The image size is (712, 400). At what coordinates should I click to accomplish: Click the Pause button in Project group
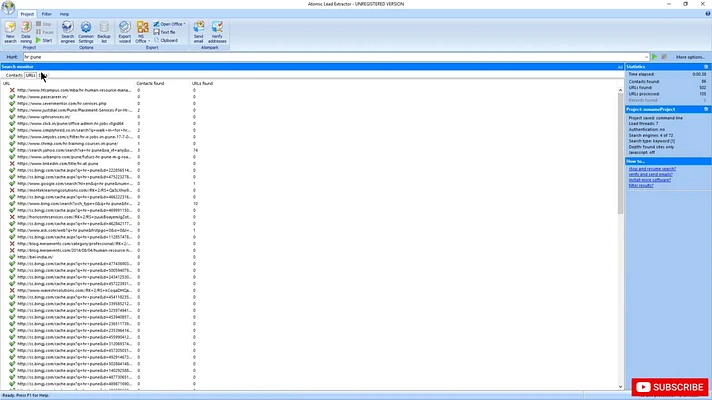(x=45, y=32)
